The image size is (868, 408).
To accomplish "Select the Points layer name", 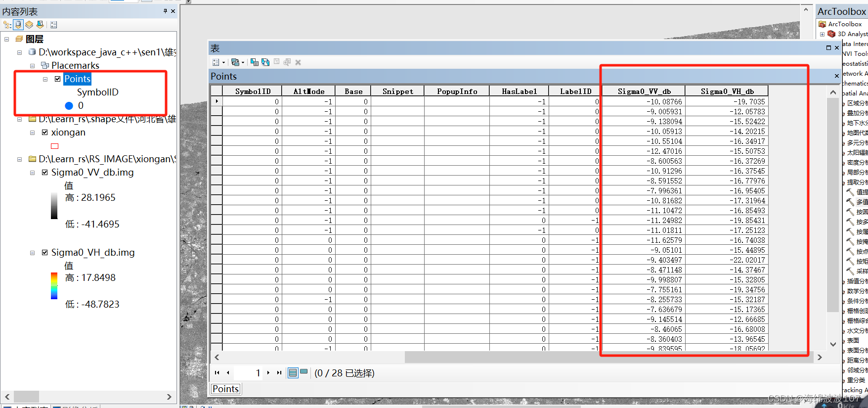I will click(x=77, y=79).
